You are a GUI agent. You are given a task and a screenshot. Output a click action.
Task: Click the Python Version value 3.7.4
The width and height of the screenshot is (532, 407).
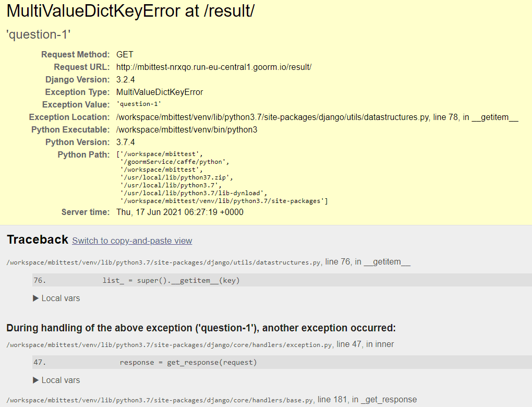126,142
